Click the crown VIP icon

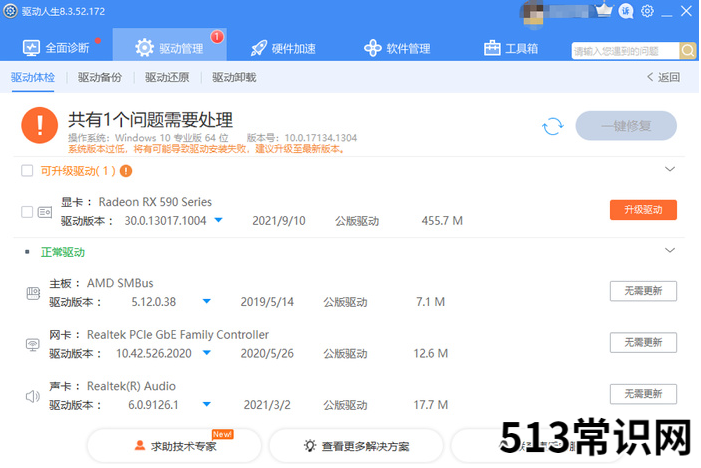coord(604,10)
